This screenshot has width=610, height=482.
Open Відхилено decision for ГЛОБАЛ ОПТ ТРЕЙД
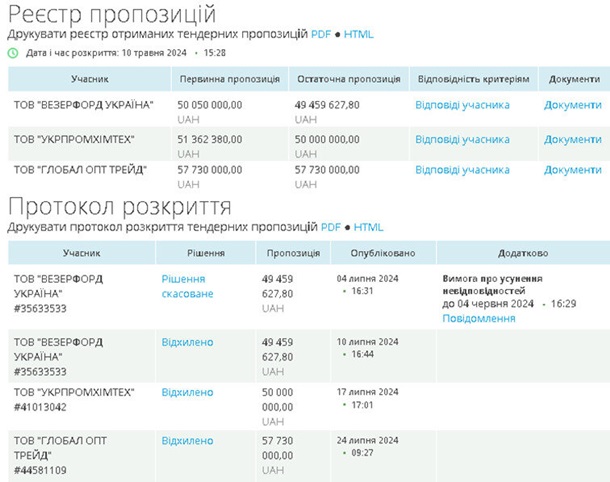[187, 440]
